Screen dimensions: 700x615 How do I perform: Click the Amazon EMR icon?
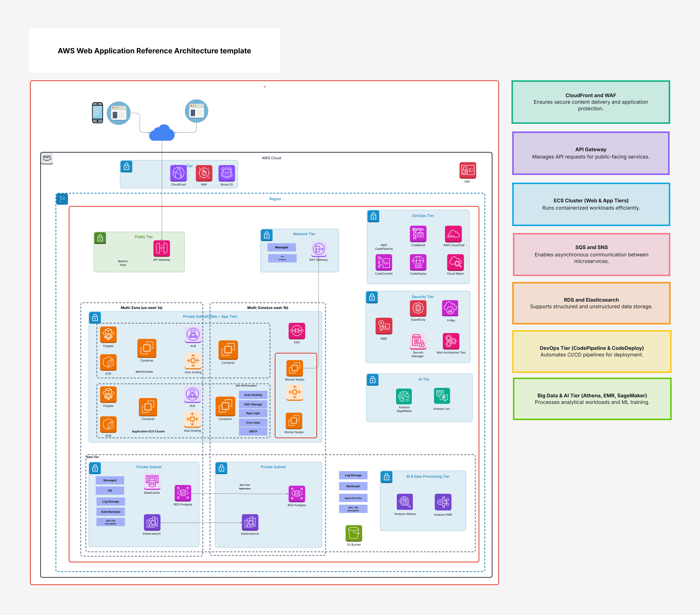[443, 502]
